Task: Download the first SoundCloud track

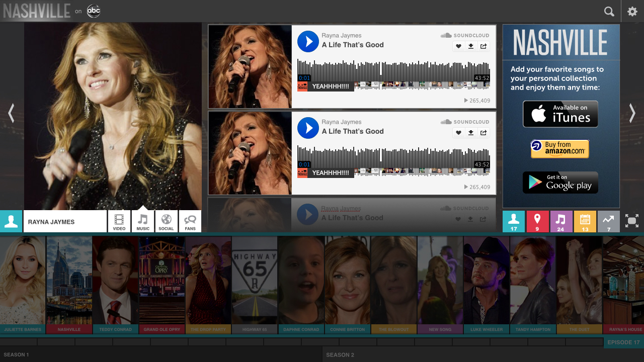Action: [x=471, y=46]
